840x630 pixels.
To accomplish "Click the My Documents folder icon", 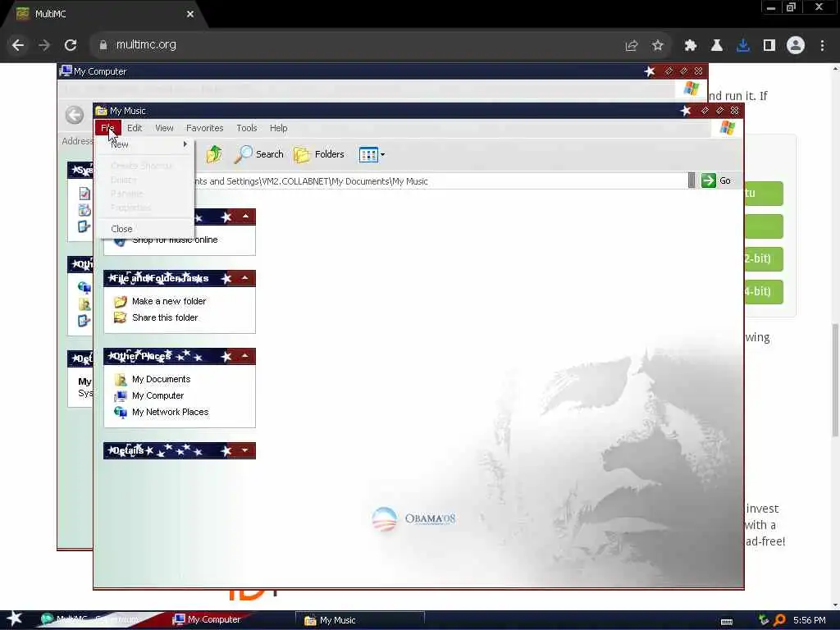I will pos(121,379).
